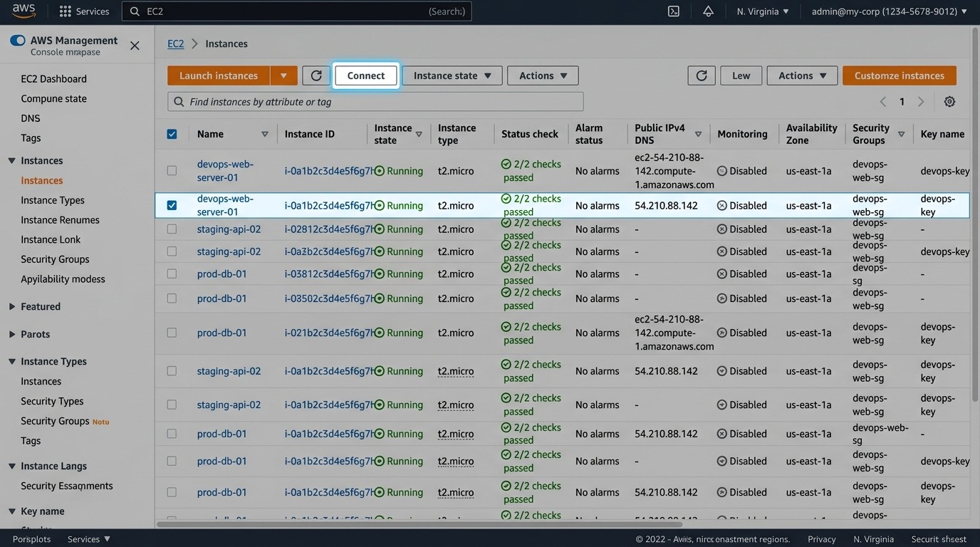This screenshot has width=980, height=547.
Task: Open the footer Services dropdown
Action: tap(89, 539)
